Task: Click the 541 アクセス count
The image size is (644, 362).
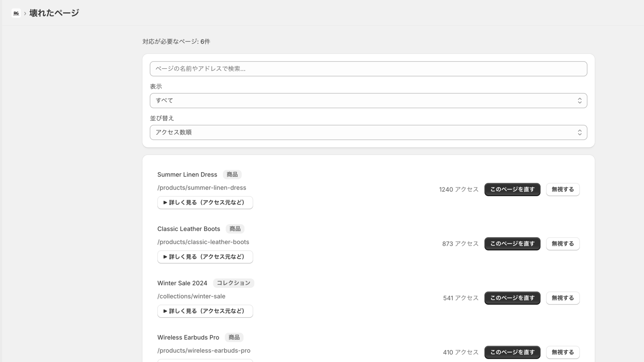Action: pyautogui.click(x=461, y=298)
